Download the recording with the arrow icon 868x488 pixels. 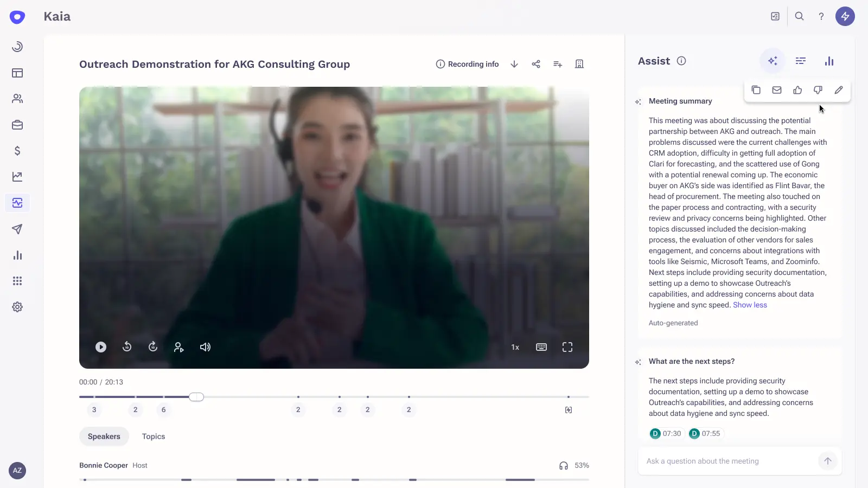pos(514,64)
